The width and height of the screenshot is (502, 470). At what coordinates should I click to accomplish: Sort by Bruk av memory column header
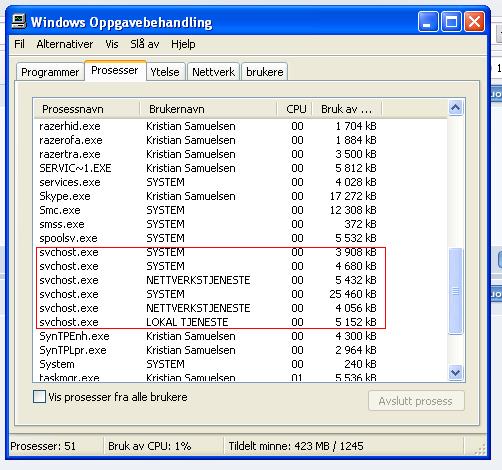coord(347,109)
